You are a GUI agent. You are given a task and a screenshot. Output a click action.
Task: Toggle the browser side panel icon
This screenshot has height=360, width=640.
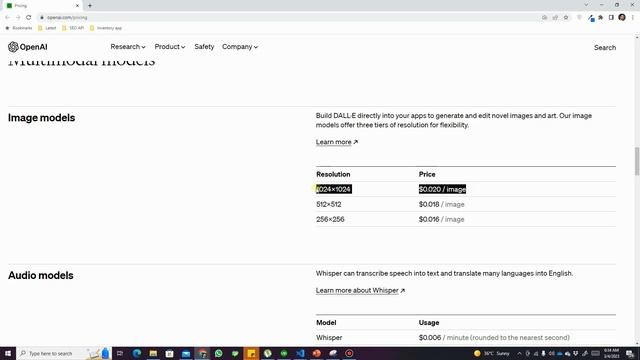[x=611, y=18]
